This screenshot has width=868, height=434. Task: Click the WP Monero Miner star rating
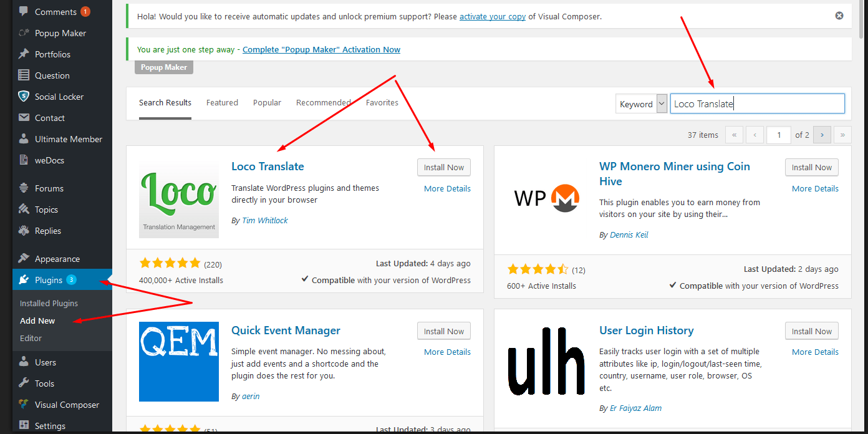tap(538, 269)
